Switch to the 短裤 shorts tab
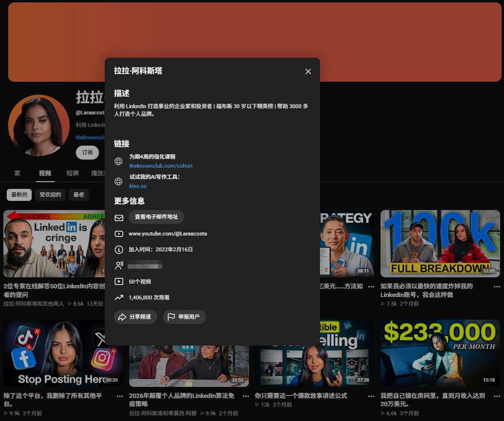 pyautogui.click(x=73, y=173)
